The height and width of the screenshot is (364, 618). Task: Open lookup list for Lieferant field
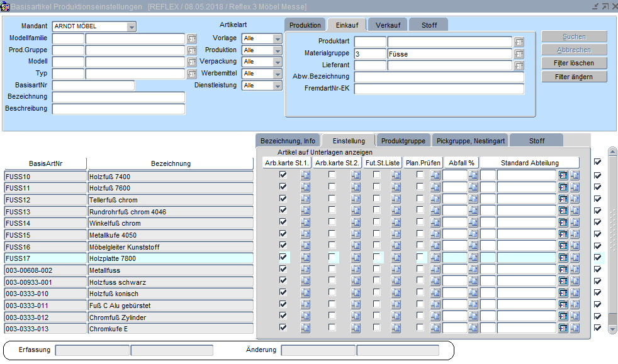(x=519, y=65)
